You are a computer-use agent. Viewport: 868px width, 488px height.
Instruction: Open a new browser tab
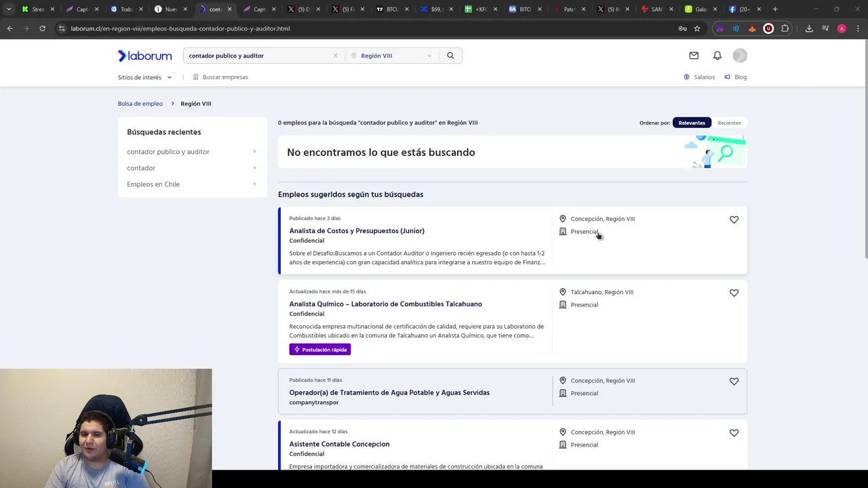(x=775, y=9)
